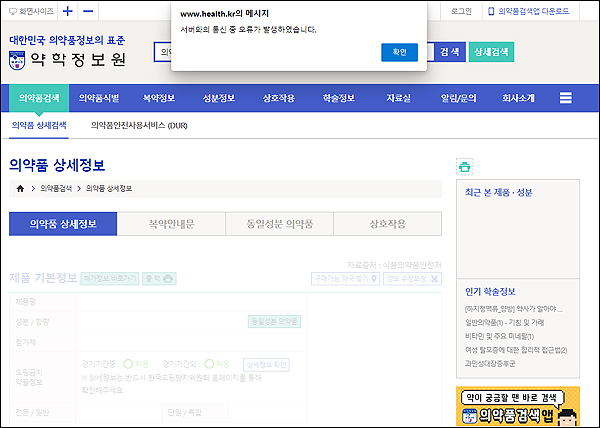Viewport: 600px width, 428px height.
Task: Open the 로그인 link
Action: [461, 11]
